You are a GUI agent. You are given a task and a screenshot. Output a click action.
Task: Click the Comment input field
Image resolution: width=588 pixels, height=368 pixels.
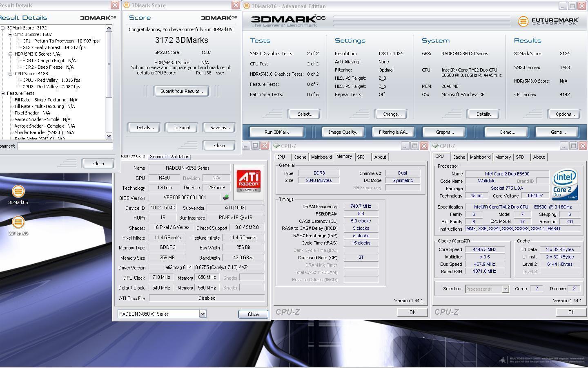point(65,146)
